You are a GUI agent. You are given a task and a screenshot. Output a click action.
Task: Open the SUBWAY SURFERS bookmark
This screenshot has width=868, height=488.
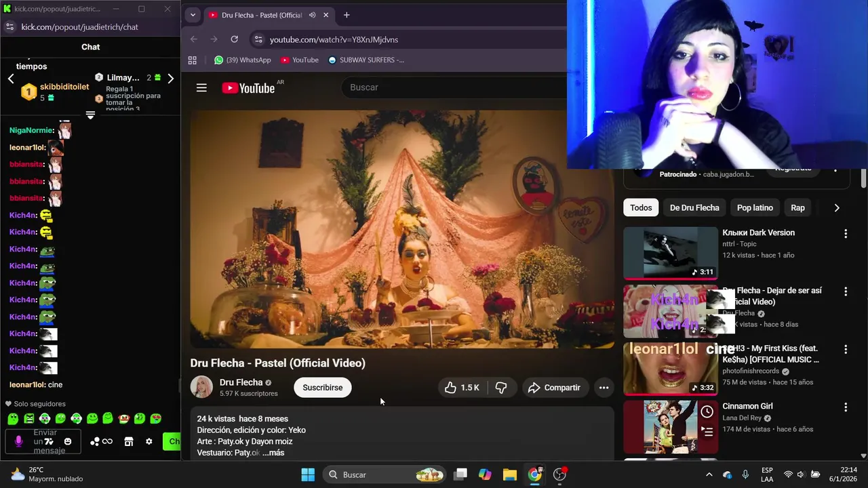coord(366,60)
